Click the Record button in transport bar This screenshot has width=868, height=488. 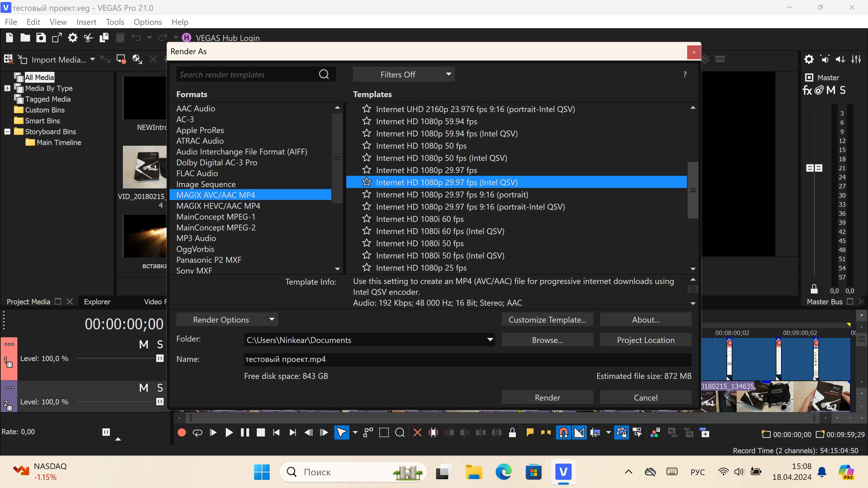point(182,432)
